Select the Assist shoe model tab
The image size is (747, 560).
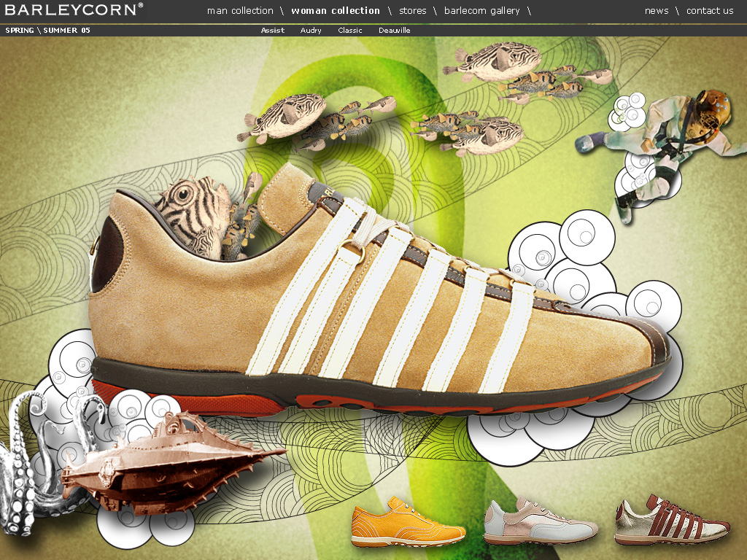click(273, 30)
